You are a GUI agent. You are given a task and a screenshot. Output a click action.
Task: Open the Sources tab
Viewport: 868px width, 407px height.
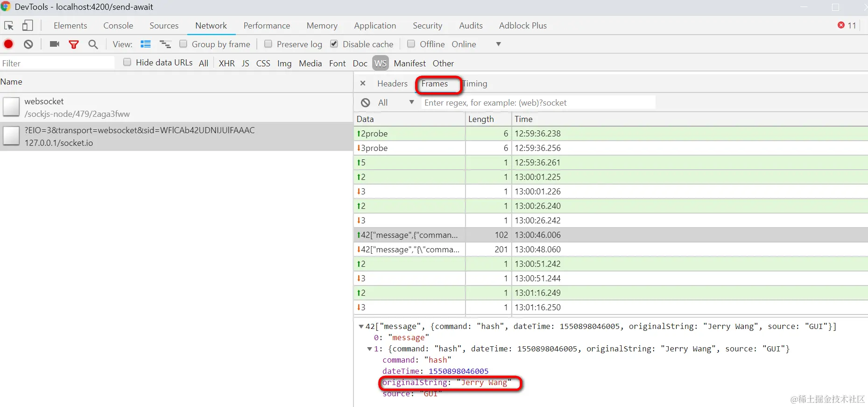(164, 26)
